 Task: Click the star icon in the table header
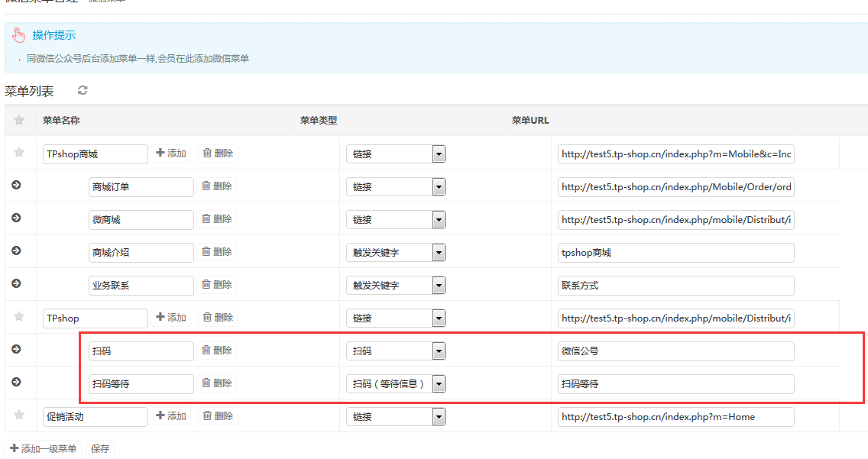(x=20, y=120)
